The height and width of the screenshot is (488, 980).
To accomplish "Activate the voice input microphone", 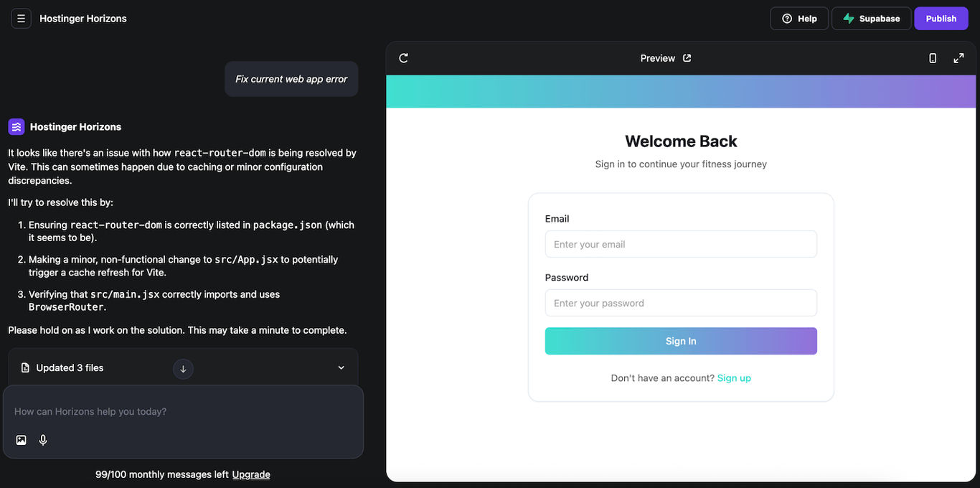I will 42,440.
